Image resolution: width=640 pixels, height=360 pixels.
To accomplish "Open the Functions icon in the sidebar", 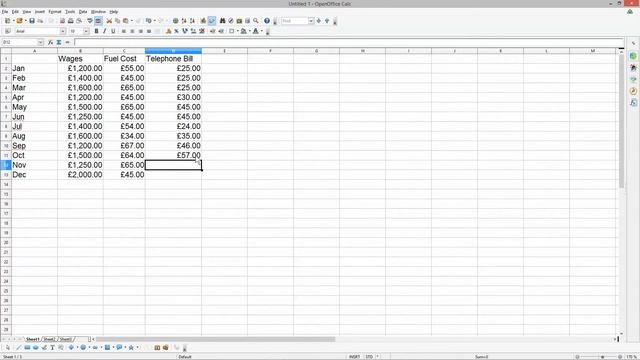I will click(633, 103).
